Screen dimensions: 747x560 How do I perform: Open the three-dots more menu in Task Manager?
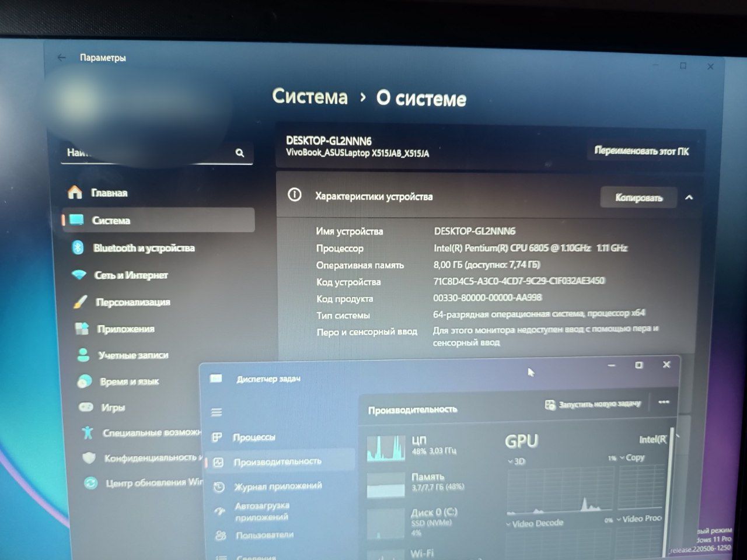[664, 402]
